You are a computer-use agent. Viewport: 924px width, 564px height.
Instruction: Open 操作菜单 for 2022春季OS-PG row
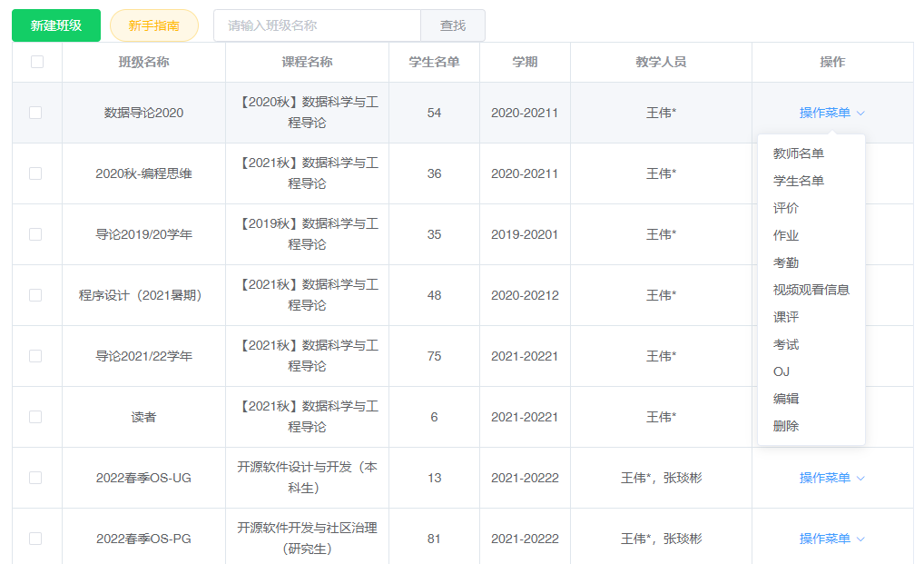point(831,539)
